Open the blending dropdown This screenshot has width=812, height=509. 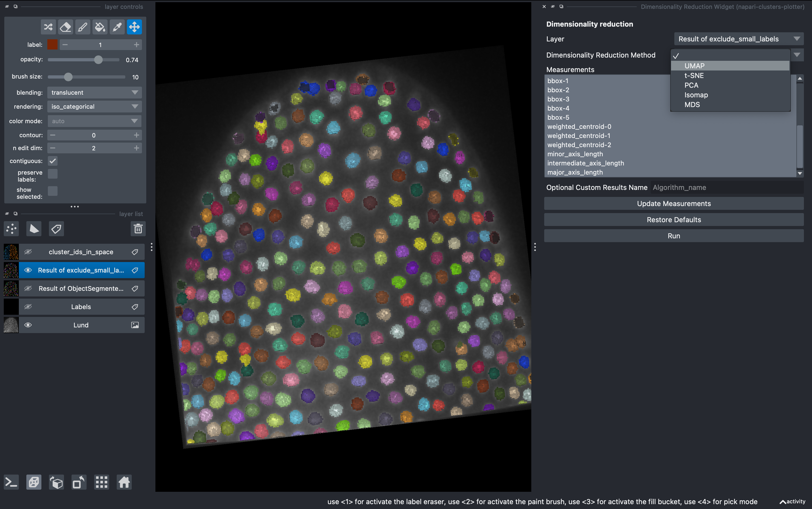(94, 92)
